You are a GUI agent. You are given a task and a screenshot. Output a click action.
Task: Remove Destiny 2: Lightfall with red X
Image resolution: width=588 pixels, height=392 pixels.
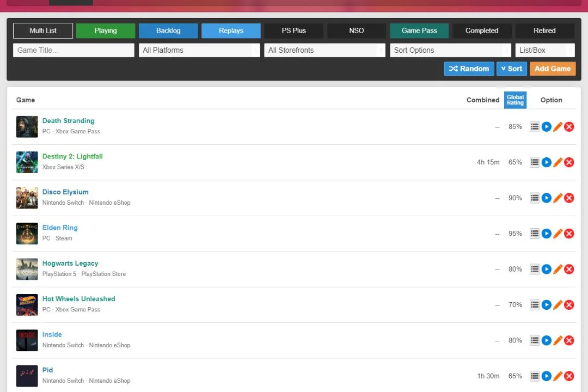(569, 162)
